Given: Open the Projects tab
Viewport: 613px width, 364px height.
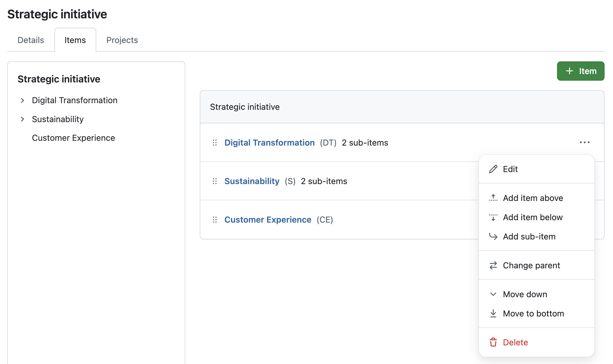Looking at the screenshot, I should 122,40.
